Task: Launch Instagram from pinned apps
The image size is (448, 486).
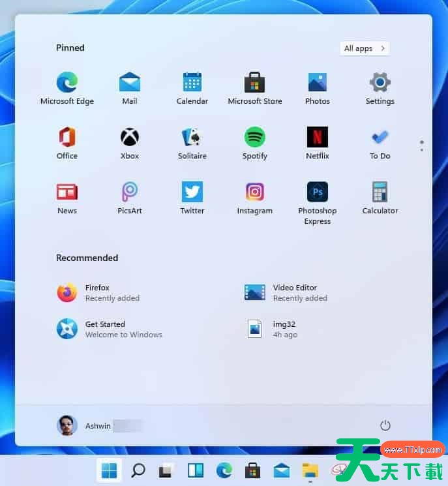Action: point(255,198)
